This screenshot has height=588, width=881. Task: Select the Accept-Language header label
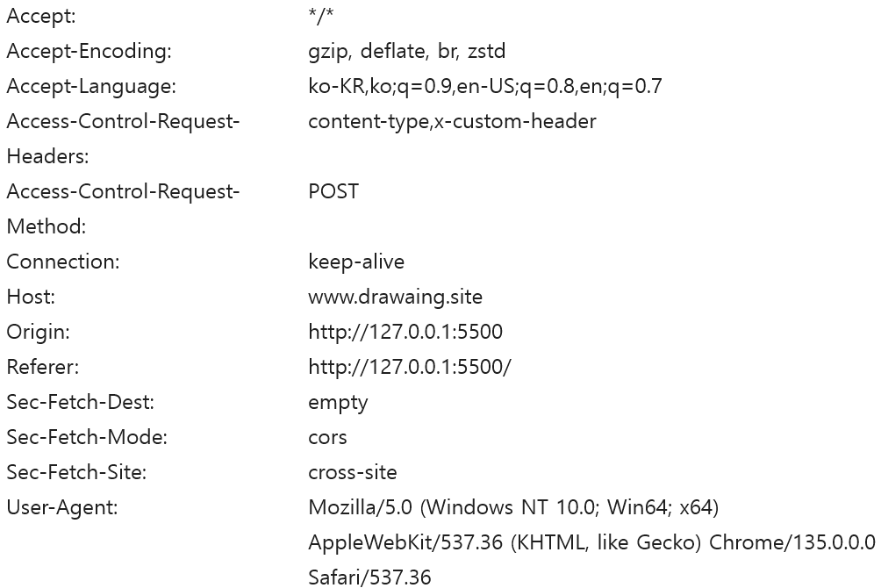coord(91,86)
